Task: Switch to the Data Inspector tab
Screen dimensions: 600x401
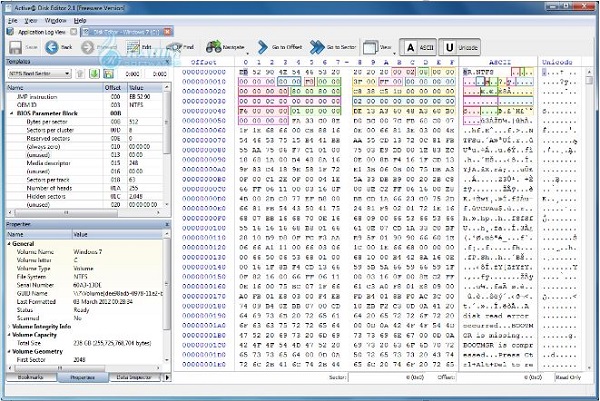Action: click(x=134, y=377)
